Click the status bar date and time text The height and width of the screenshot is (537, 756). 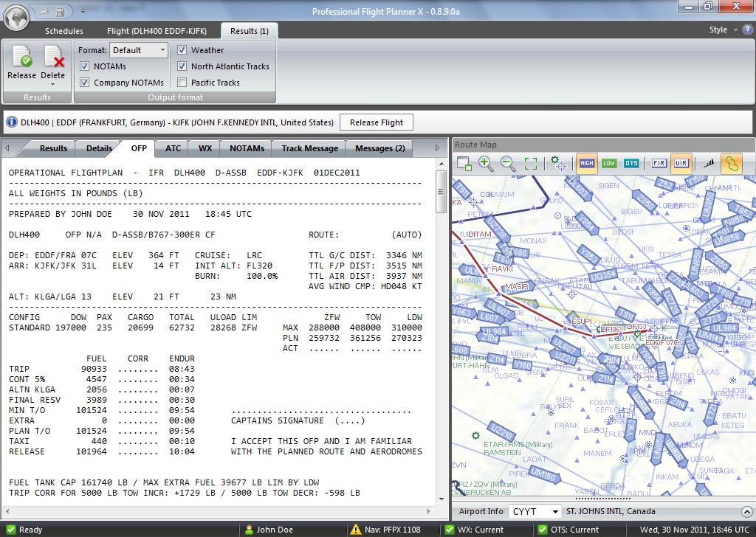click(x=695, y=530)
